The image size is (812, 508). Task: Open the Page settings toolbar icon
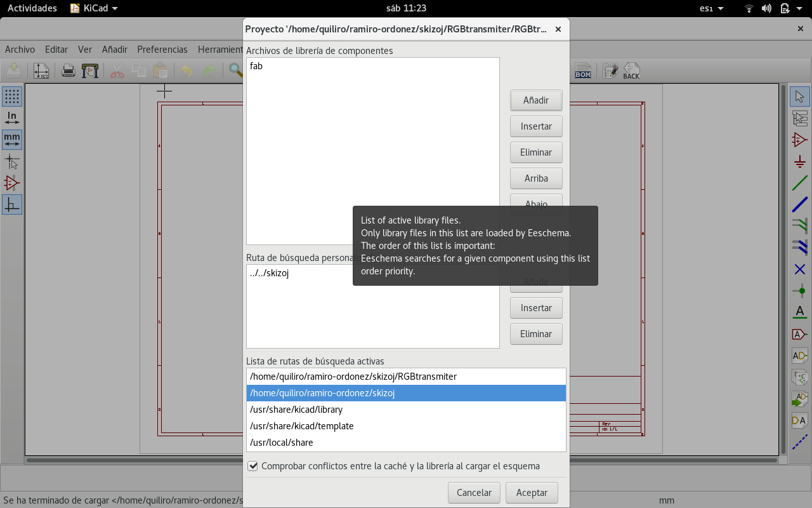(x=41, y=70)
